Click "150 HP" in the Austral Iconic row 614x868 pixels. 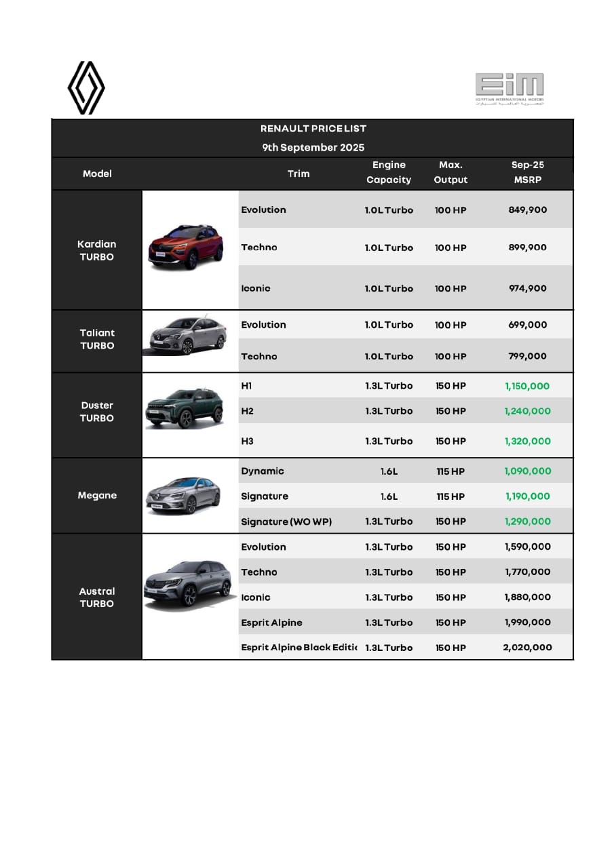click(x=451, y=597)
